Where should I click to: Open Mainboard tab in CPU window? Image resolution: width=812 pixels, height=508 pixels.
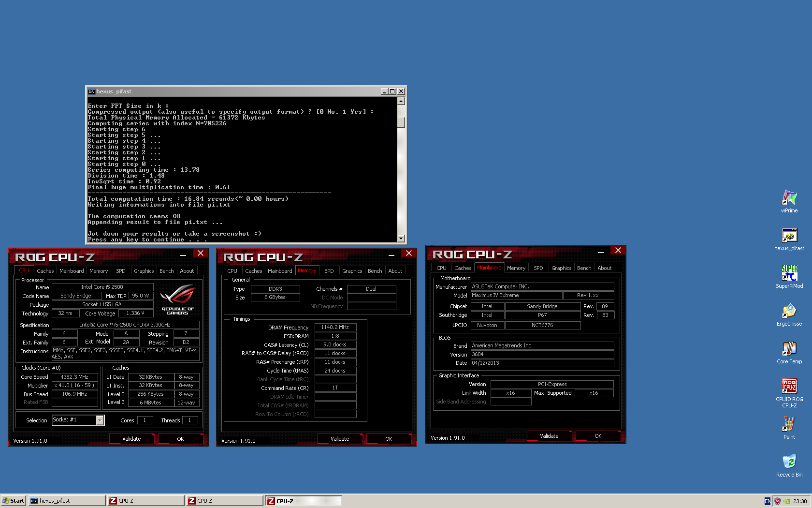tap(72, 271)
